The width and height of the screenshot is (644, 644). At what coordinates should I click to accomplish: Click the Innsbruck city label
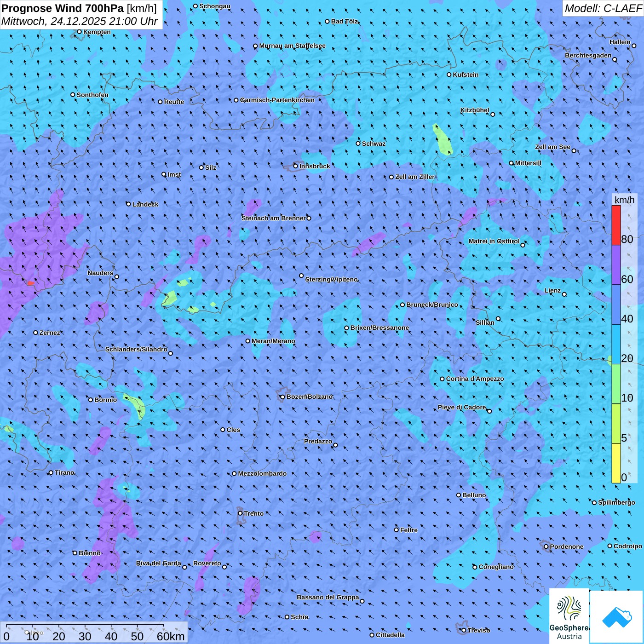pos(315,166)
